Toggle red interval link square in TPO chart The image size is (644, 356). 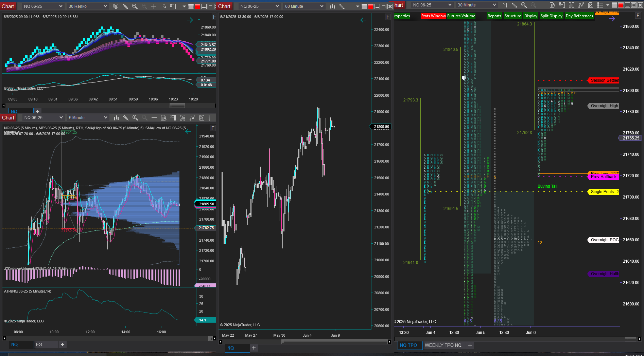[x=621, y=5]
